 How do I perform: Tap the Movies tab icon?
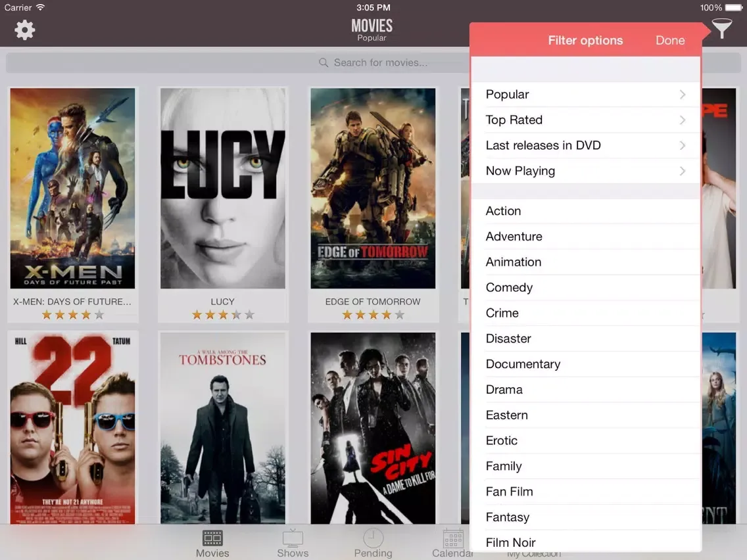point(212,538)
